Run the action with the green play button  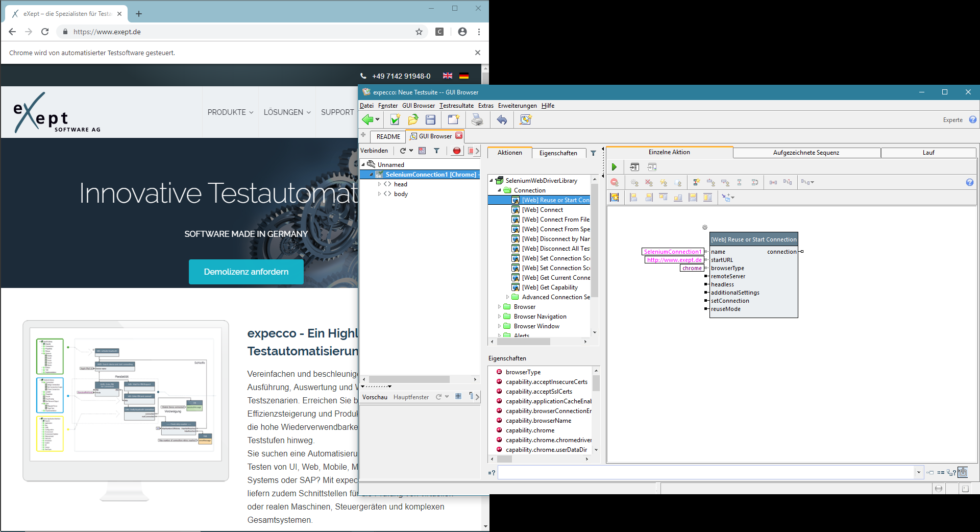click(x=614, y=167)
